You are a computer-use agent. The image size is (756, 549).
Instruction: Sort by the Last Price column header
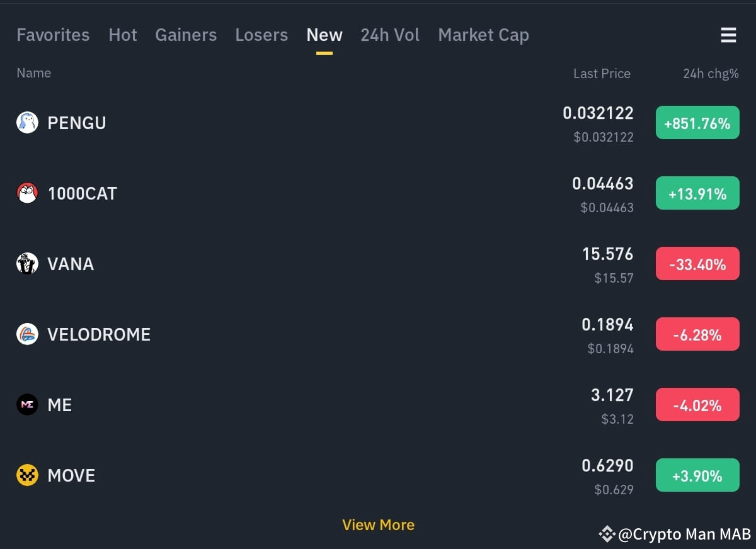coord(602,74)
